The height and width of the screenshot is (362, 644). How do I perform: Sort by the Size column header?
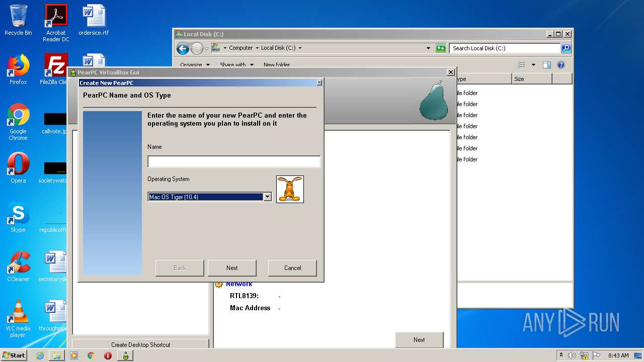click(x=532, y=79)
